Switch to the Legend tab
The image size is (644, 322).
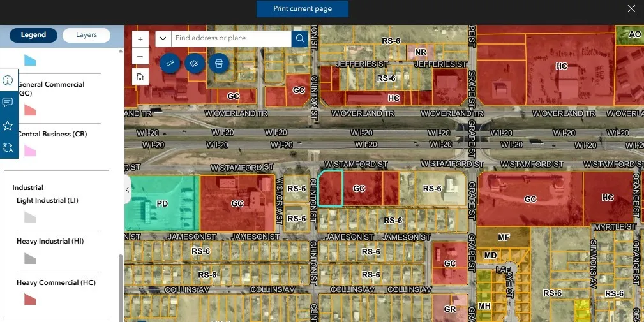(x=33, y=35)
